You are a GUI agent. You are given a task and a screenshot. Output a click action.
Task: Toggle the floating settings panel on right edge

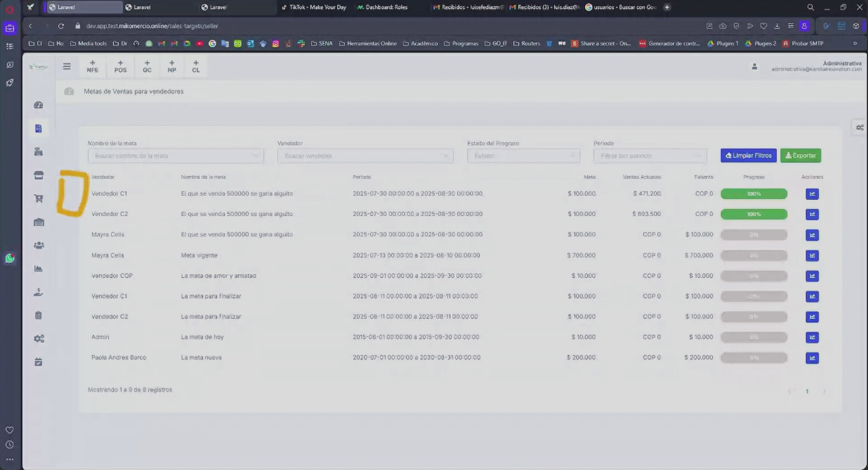860,127
